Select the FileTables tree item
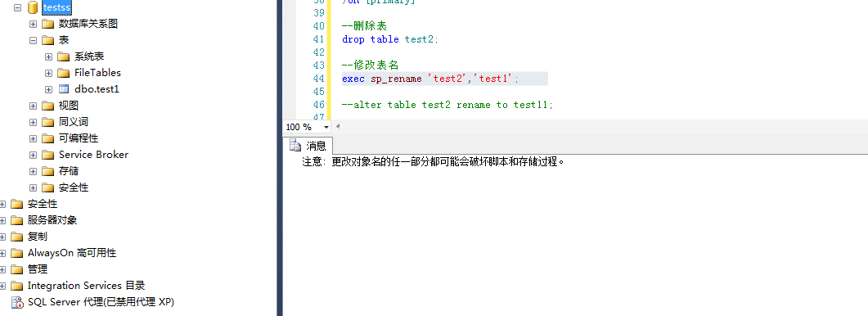 point(97,73)
